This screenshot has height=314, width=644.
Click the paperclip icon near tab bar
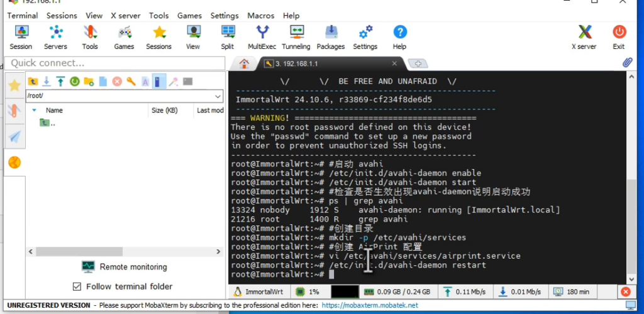(x=628, y=62)
